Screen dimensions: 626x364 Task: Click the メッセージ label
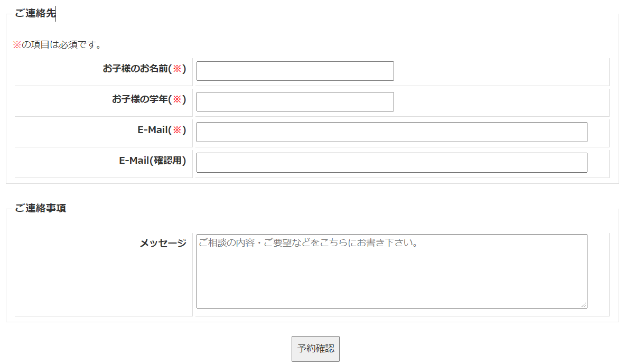pos(163,243)
